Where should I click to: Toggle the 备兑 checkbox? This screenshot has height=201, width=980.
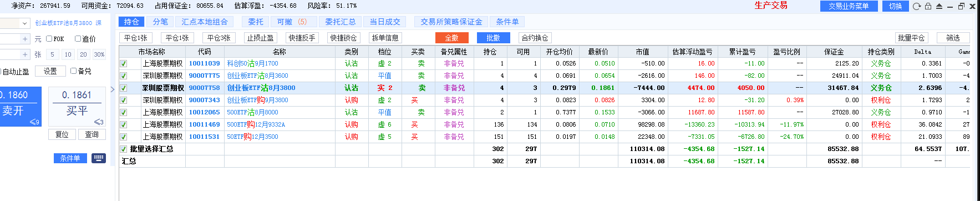[x=73, y=71]
